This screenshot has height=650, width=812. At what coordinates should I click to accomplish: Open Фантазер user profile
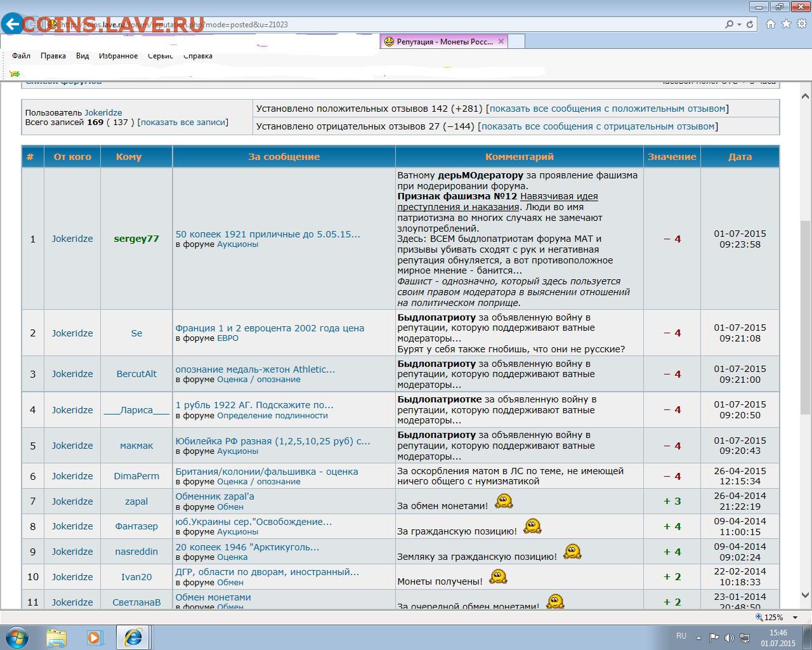click(136, 526)
